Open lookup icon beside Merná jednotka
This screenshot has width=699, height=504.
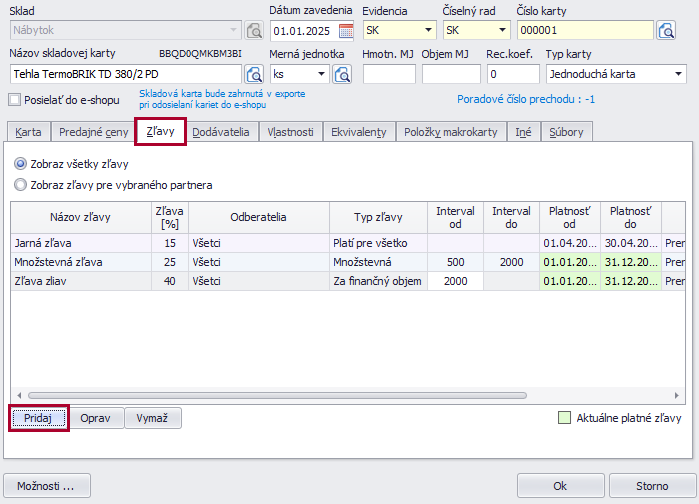point(342,74)
